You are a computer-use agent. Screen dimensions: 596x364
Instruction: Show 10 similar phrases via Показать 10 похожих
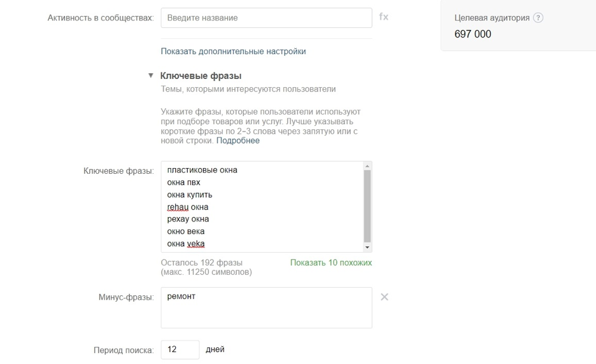331,262
